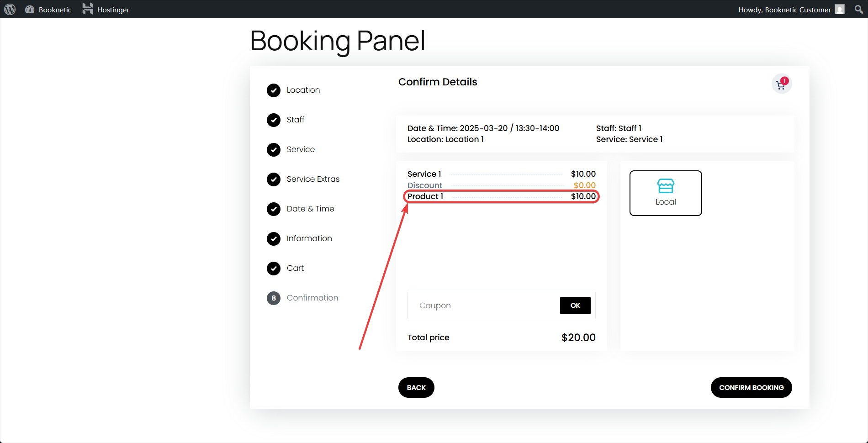
Task: Open the Information step
Action: [309, 238]
